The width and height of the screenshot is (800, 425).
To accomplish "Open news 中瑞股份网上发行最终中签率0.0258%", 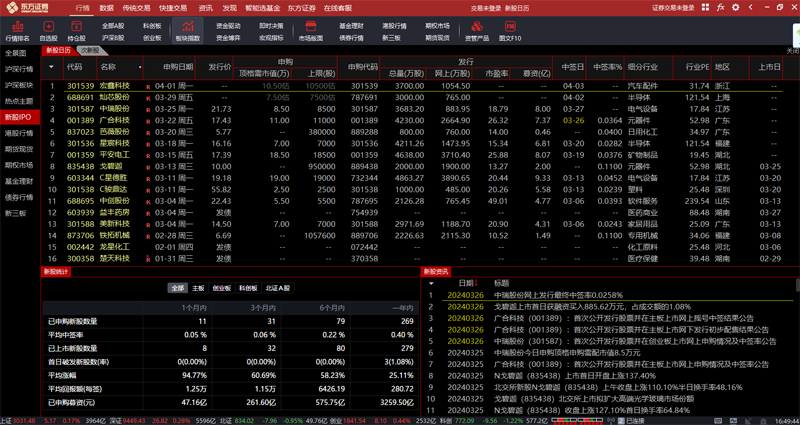I will pyautogui.click(x=558, y=295).
